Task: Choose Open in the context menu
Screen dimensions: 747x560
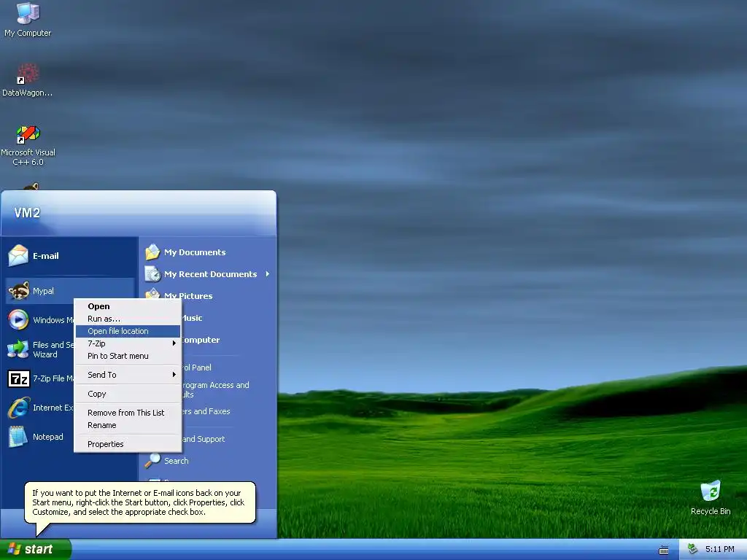Action: (x=128, y=306)
